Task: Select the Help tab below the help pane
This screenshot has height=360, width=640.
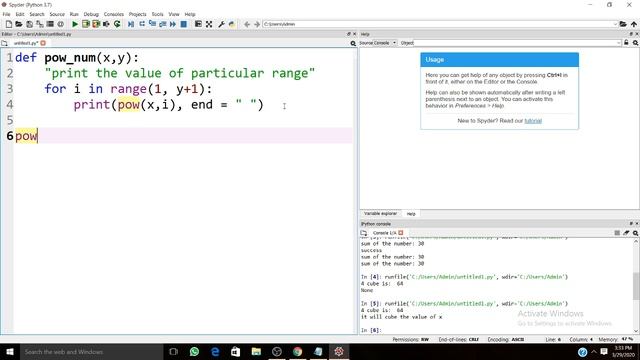Action: [411, 214]
